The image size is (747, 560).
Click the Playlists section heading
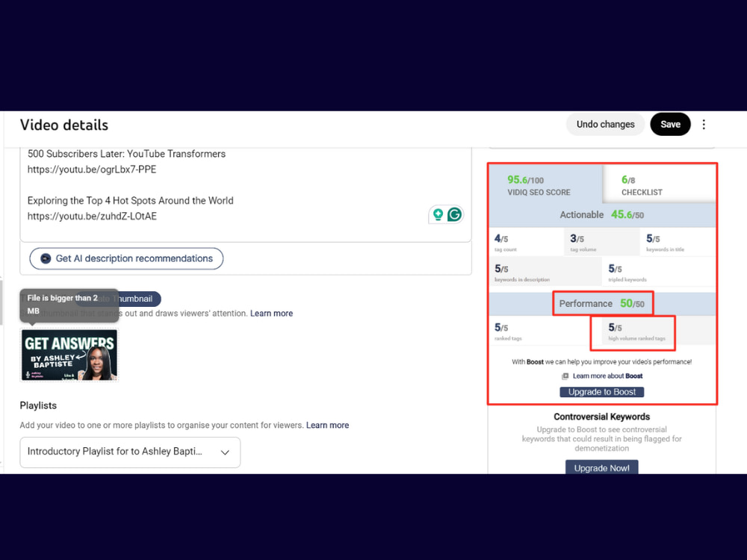tap(38, 405)
